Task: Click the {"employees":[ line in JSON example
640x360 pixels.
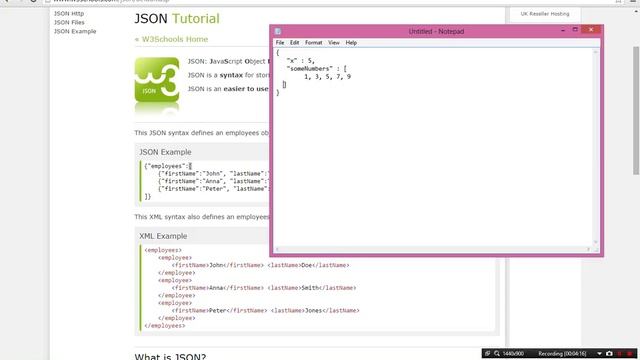Action: [x=168, y=166]
